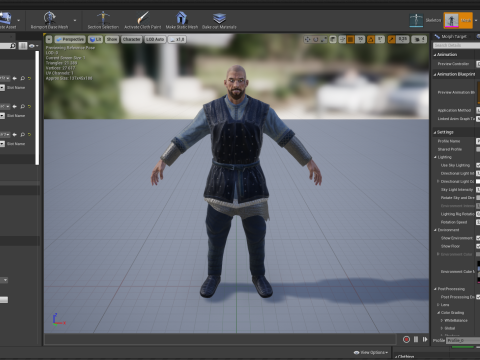This screenshot has height=360, width=480.
Task: Open the Character menu in viewport
Action: pyautogui.click(x=131, y=39)
